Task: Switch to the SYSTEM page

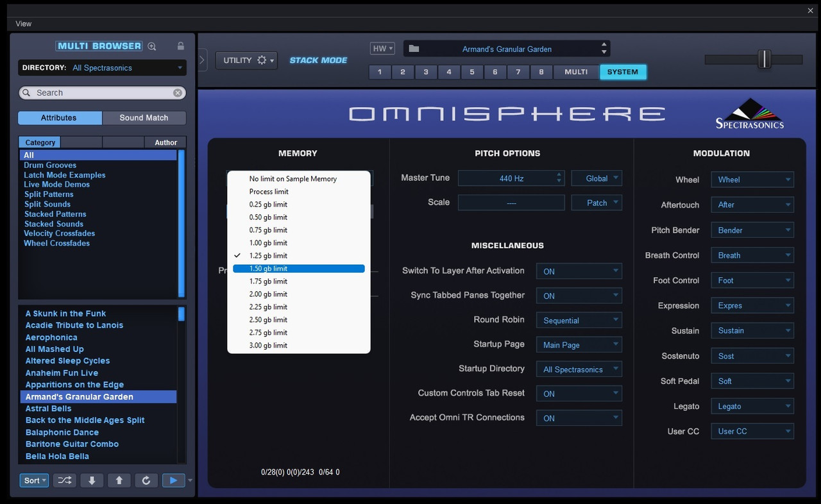Action: [x=623, y=72]
